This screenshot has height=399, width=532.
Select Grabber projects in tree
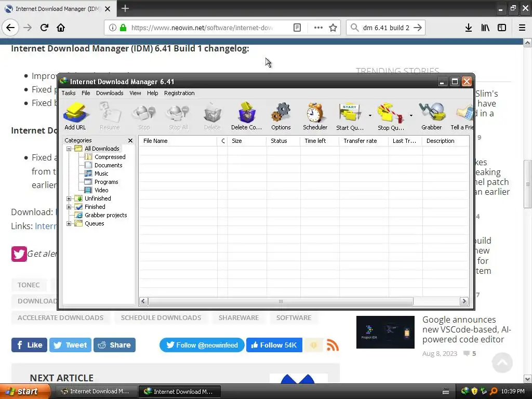[105, 215]
